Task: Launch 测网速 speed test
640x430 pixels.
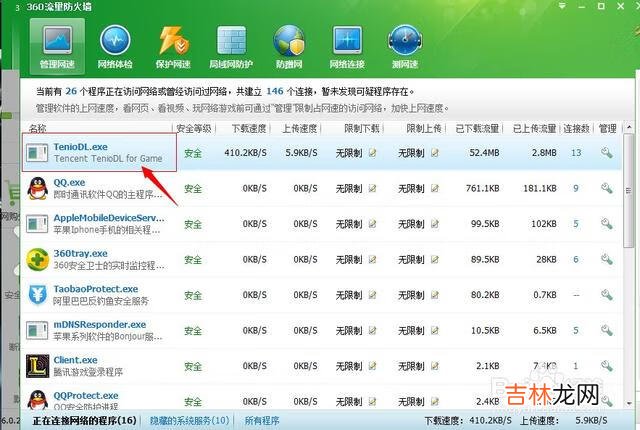Action: [405, 47]
